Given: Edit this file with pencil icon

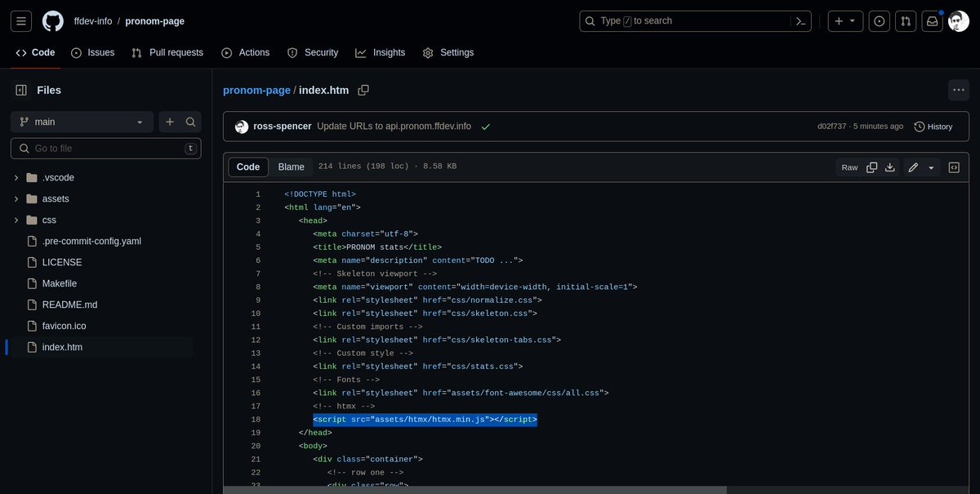Looking at the screenshot, I should pyautogui.click(x=913, y=167).
